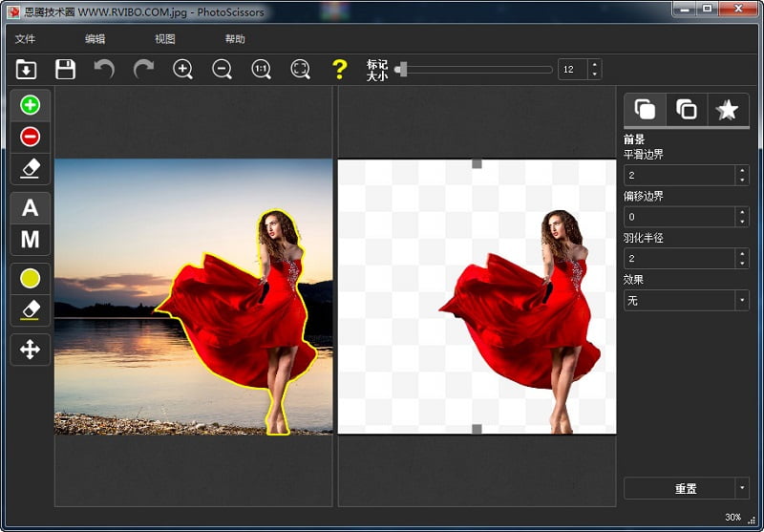Open the 效果 dropdown showing 无
Viewport: 764px width, 532px height.
[687, 301]
